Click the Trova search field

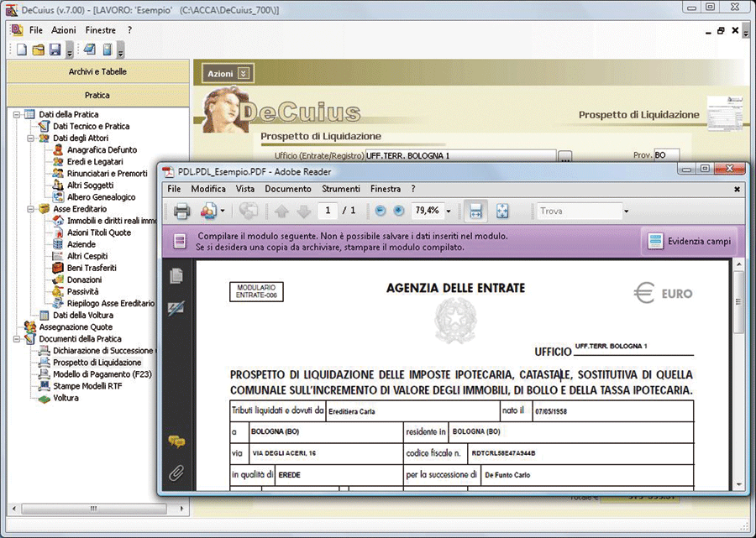tap(578, 211)
